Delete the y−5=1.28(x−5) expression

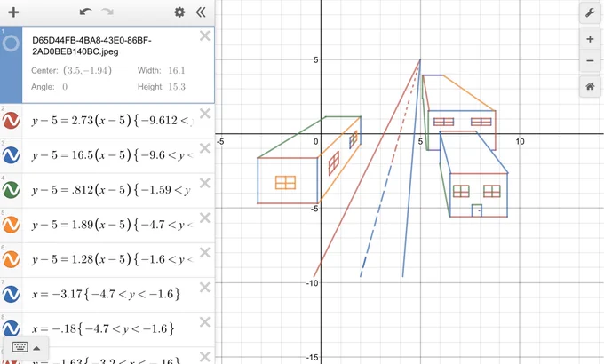pos(205,252)
